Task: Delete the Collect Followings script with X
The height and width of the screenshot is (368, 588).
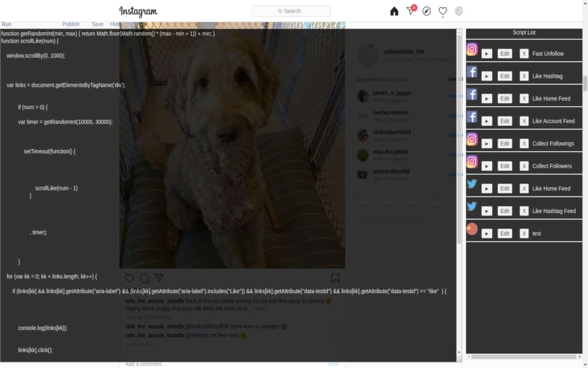Action: 524,144
